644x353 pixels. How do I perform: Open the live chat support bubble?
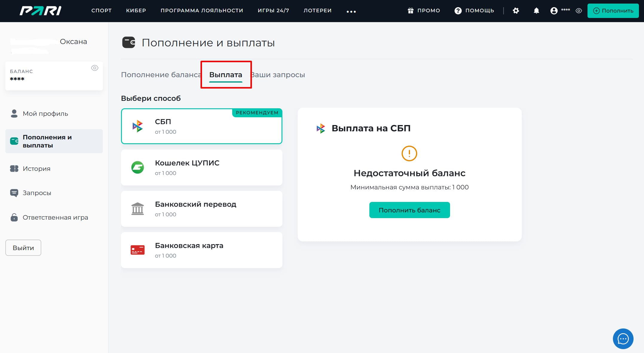point(623,339)
